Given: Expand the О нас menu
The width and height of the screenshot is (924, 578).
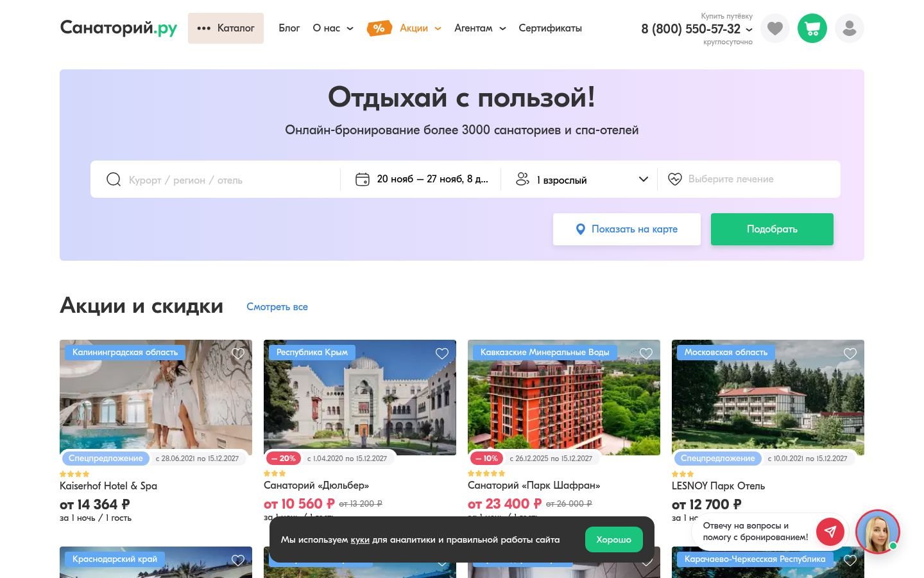Looking at the screenshot, I should 333,28.
